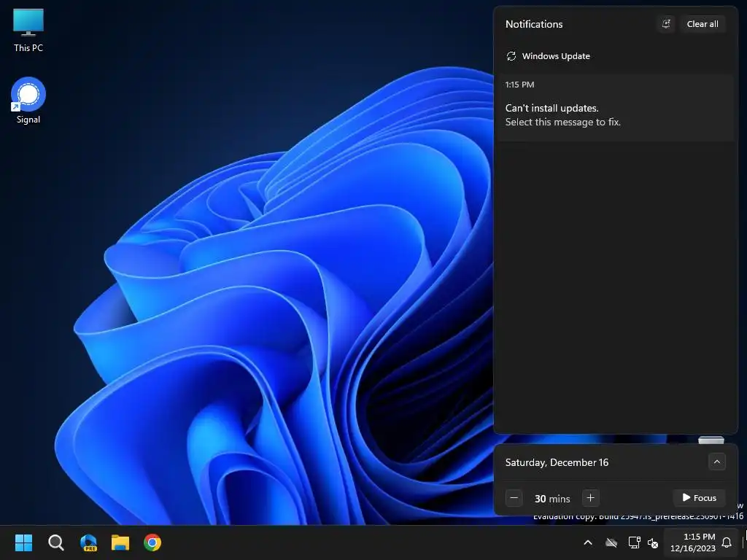The height and width of the screenshot is (560, 747).
Task: Click the OneDrive cloud tray icon
Action: pos(611,542)
